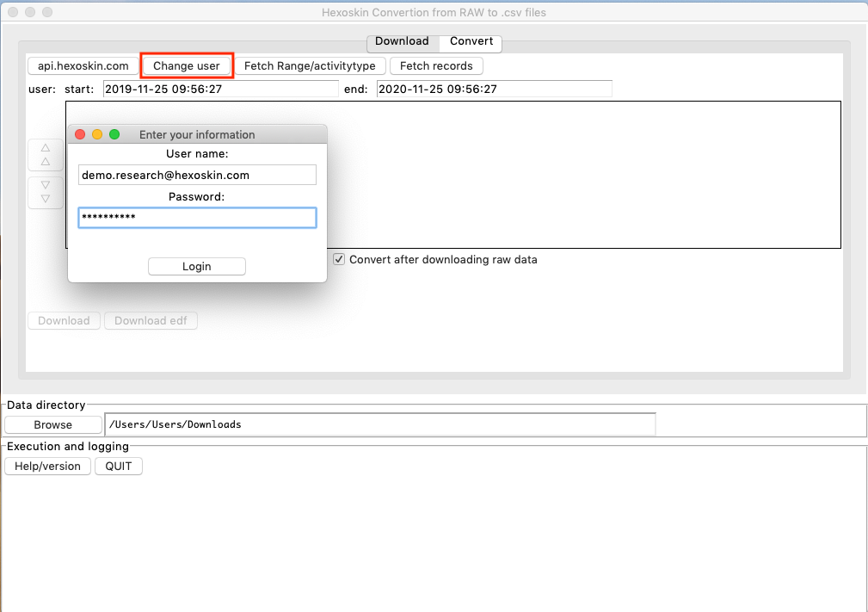Open Help/version information
This screenshot has width=868, height=612.
47,467
